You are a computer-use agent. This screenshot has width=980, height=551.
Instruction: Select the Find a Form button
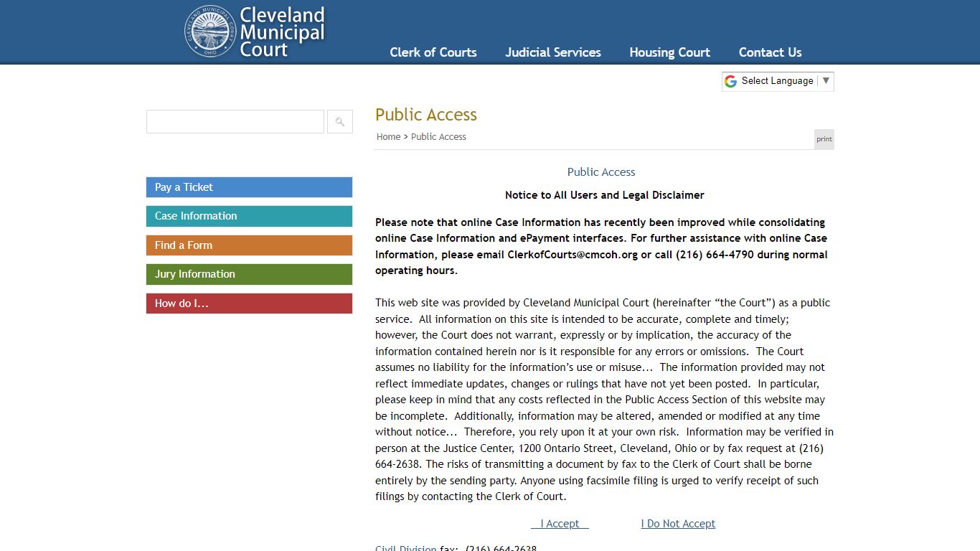pyautogui.click(x=249, y=245)
